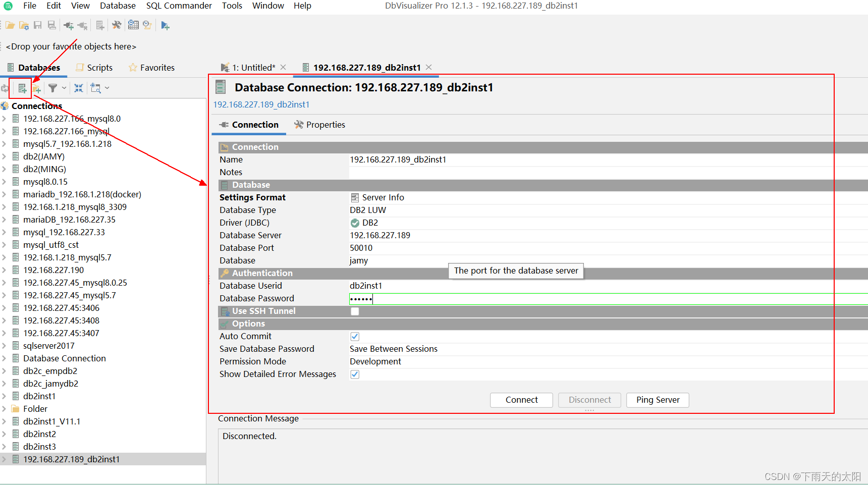
Task: Expand the 192.168.227.190 node
Action: coord(4,270)
